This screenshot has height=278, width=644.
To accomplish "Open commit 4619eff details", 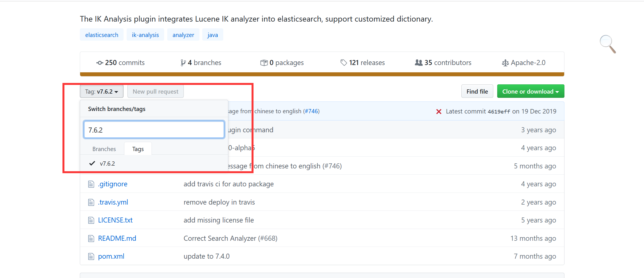I will (x=499, y=111).
